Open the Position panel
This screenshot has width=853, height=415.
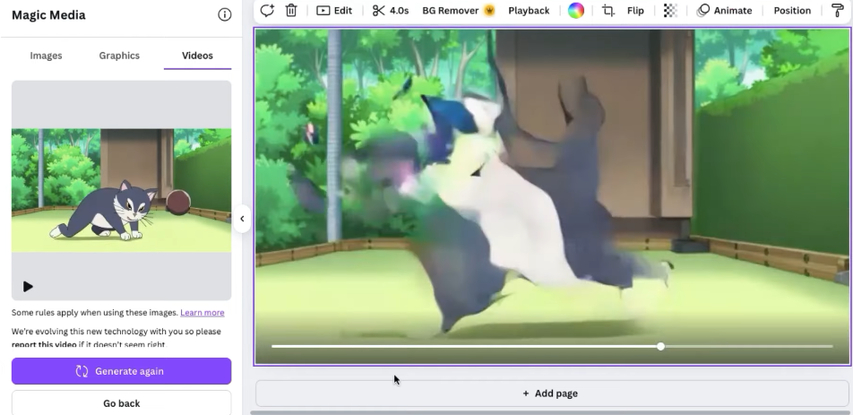coord(792,10)
